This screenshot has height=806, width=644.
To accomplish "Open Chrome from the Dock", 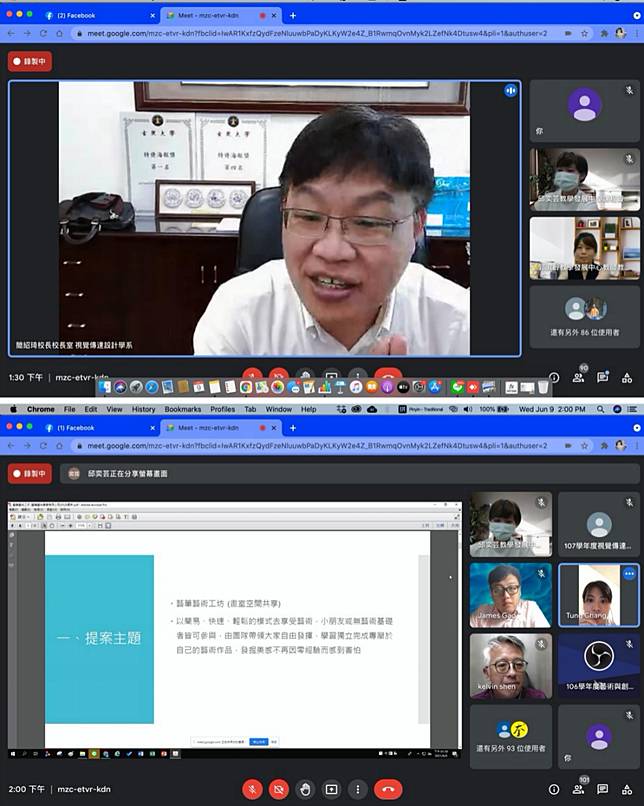I will point(246,387).
